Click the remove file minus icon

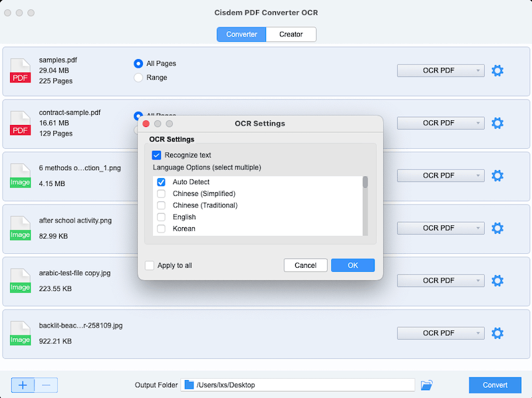click(x=46, y=385)
